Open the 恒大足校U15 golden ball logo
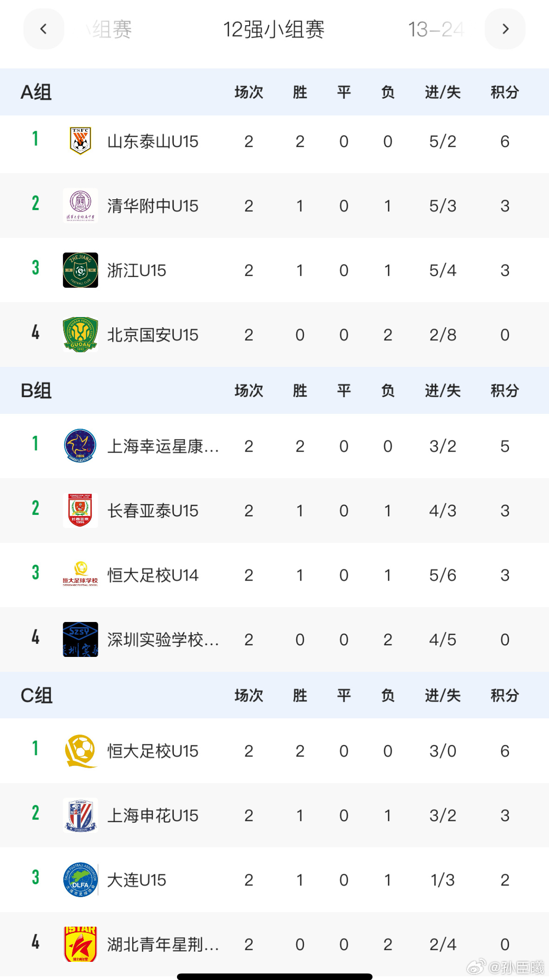 [81, 750]
